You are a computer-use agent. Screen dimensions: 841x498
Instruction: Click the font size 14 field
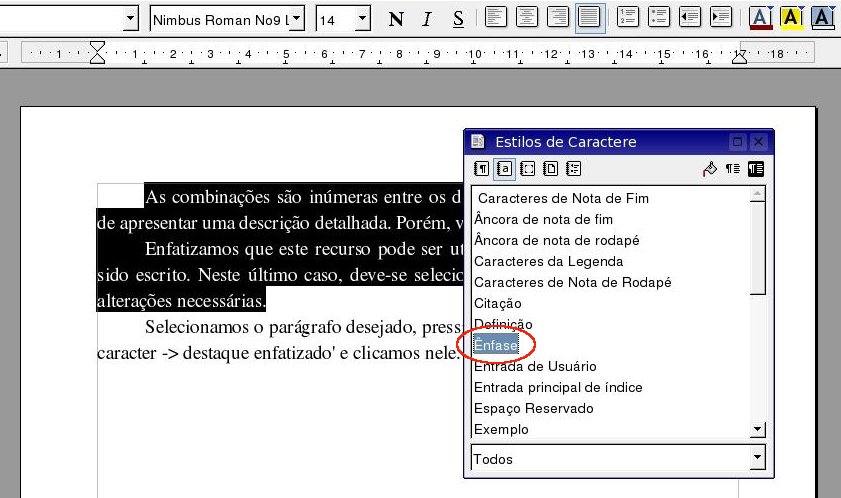coord(336,19)
